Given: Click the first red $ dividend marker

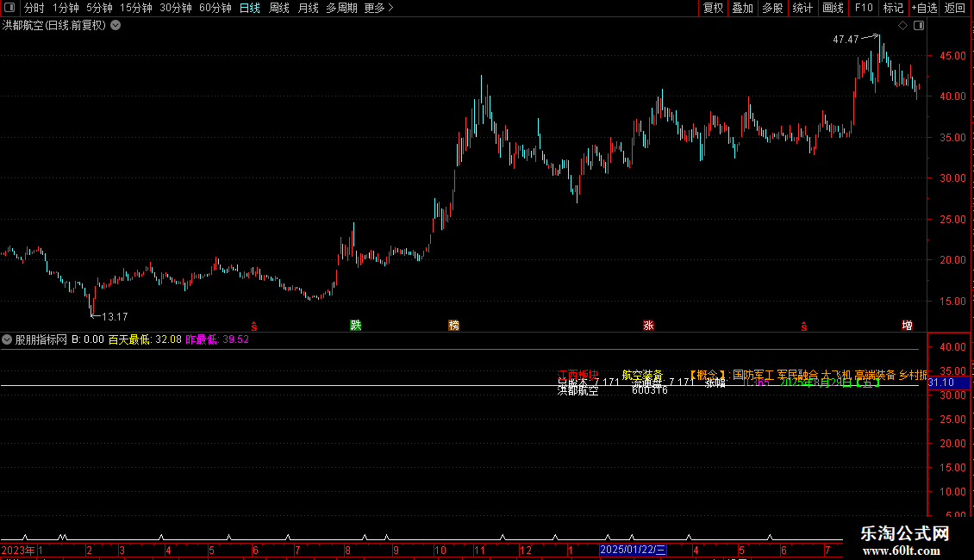Looking at the screenshot, I should point(254,327).
